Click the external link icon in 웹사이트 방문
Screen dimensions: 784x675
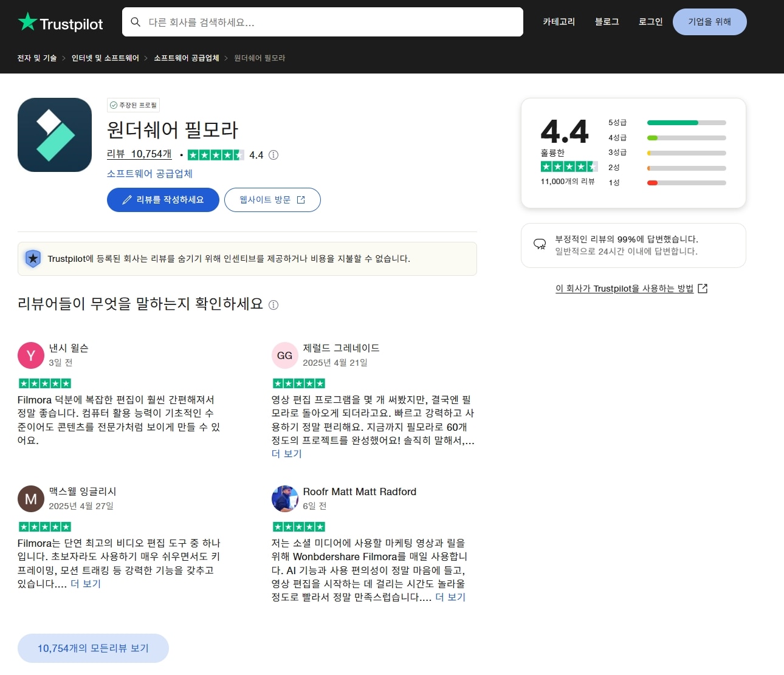point(301,200)
